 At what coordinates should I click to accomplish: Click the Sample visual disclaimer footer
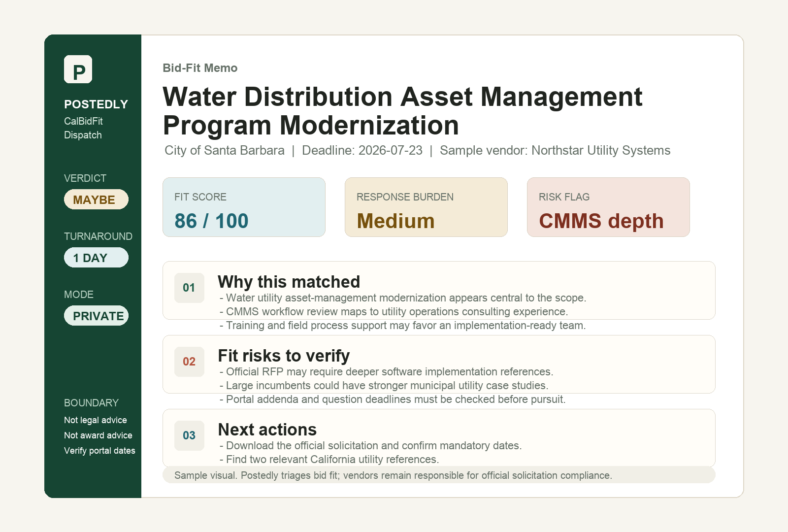click(x=439, y=475)
